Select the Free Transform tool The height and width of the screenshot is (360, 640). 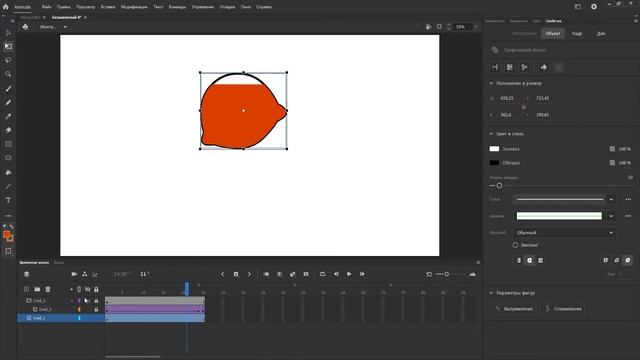[8, 47]
